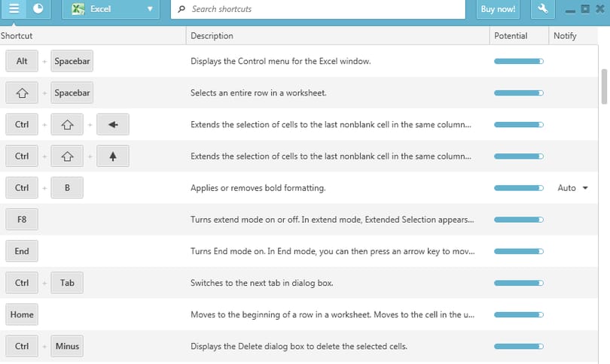The image size is (610, 364).
Task: Click the left arrow key in Ctrl+Shift shortcut
Action: pos(113,125)
